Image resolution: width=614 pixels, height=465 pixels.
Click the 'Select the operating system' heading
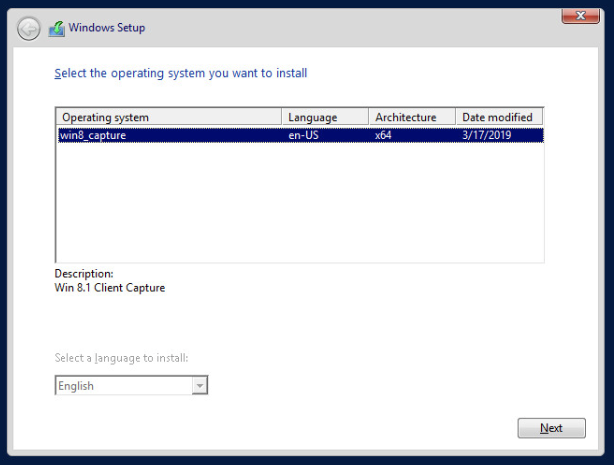pyautogui.click(x=180, y=73)
